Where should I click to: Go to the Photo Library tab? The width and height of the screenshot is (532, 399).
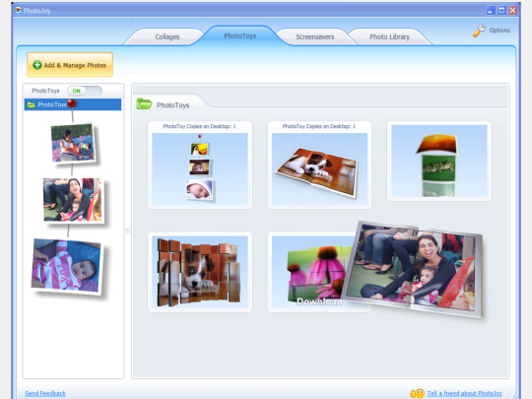coord(389,36)
